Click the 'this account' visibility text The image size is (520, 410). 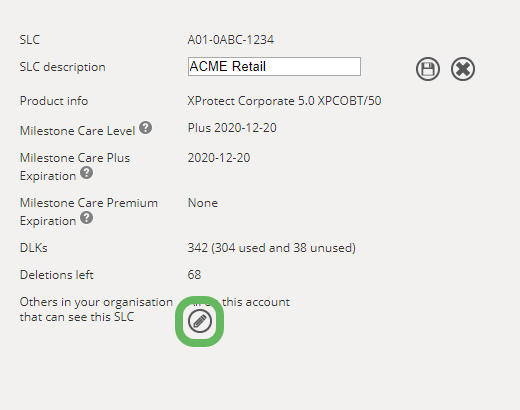(256, 302)
